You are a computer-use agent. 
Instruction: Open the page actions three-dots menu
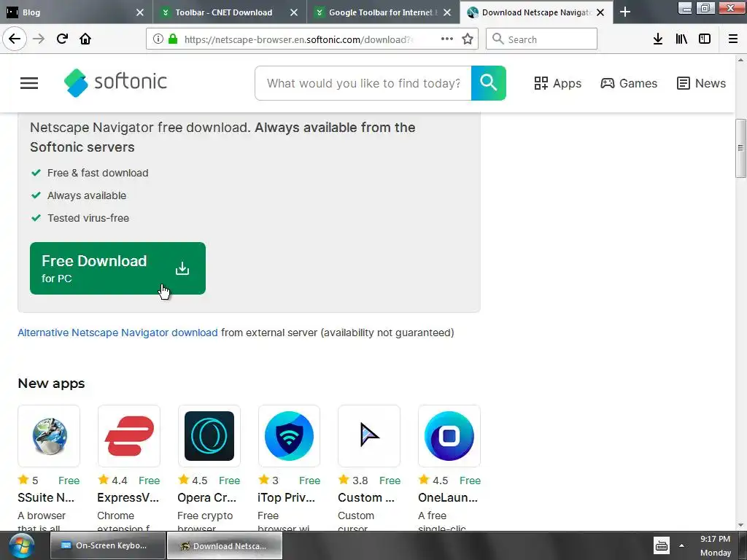[x=447, y=39]
